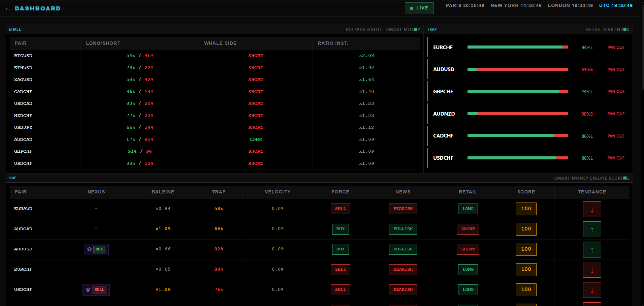
Task: Toggle green status square in WHALE panel header
Action: tap(416, 29)
